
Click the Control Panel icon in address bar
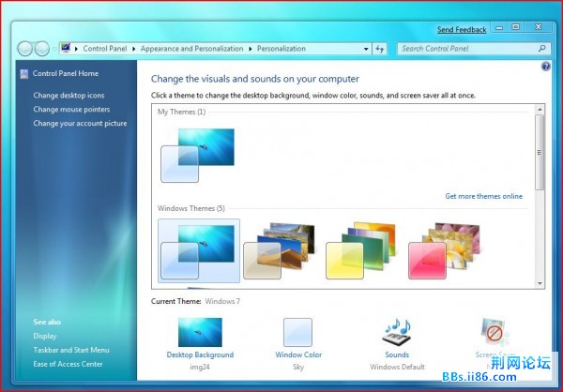click(66, 48)
